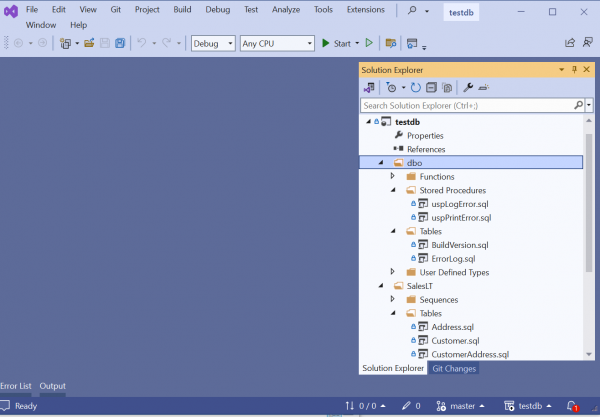Switch to the Git Changes tab

[454, 368]
